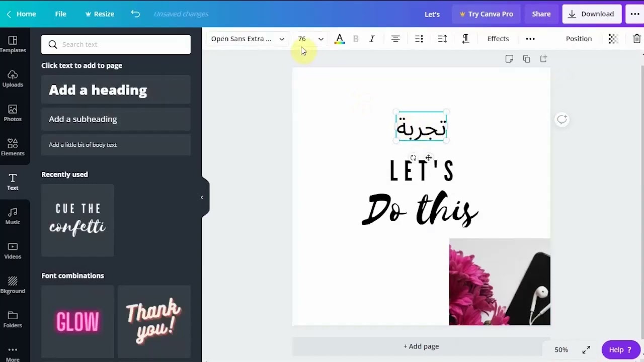This screenshot has width=644, height=362.
Task: Add notes to the page
Action: [509, 59]
